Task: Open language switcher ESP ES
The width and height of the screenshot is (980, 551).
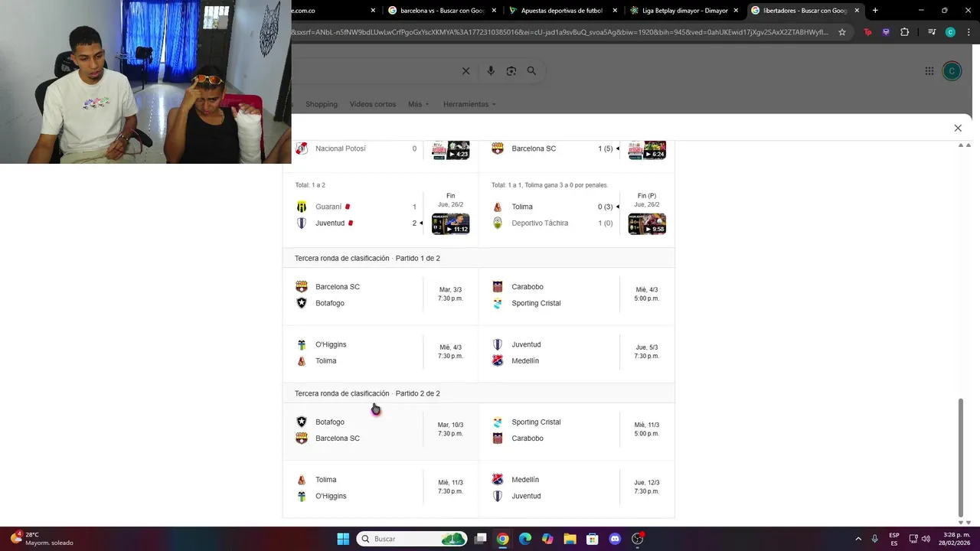Action: tap(894, 539)
